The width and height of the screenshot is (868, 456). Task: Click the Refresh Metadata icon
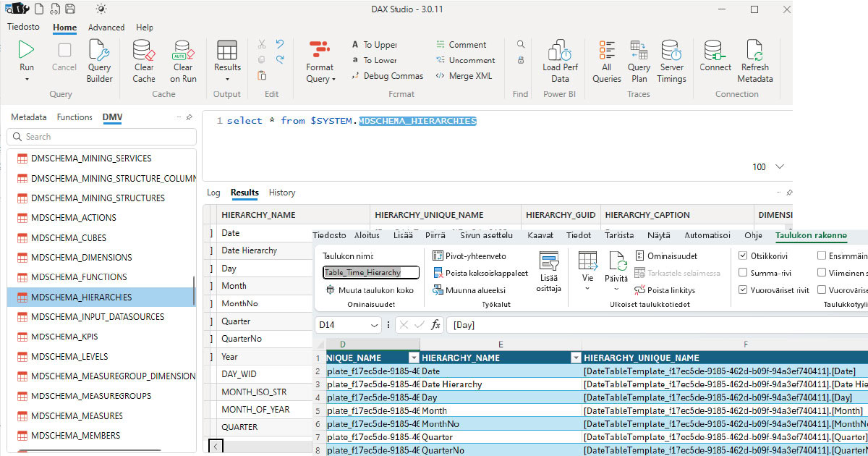click(x=754, y=49)
